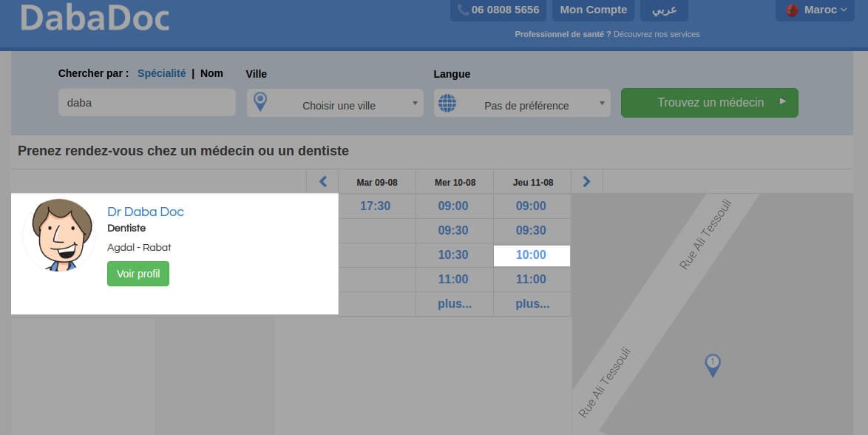Open Dr Daba Doc name link
The height and width of the screenshot is (435, 868).
(146, 212)
